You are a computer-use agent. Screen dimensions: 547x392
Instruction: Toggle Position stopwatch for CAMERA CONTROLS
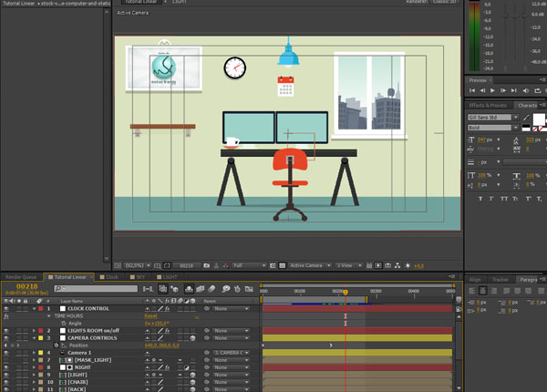56,346
